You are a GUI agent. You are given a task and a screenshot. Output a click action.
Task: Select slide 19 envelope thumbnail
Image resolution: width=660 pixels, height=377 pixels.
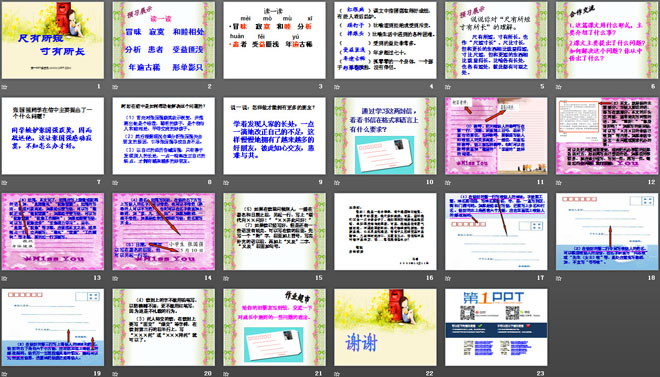coord(53,327)
